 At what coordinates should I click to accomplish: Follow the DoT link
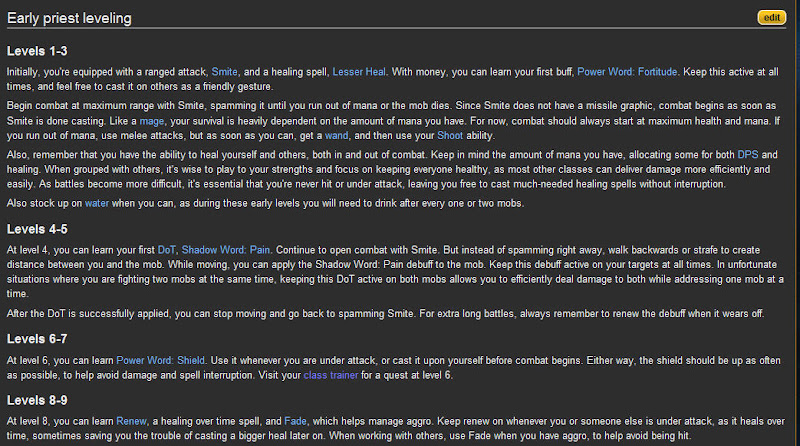click(166, 250)
